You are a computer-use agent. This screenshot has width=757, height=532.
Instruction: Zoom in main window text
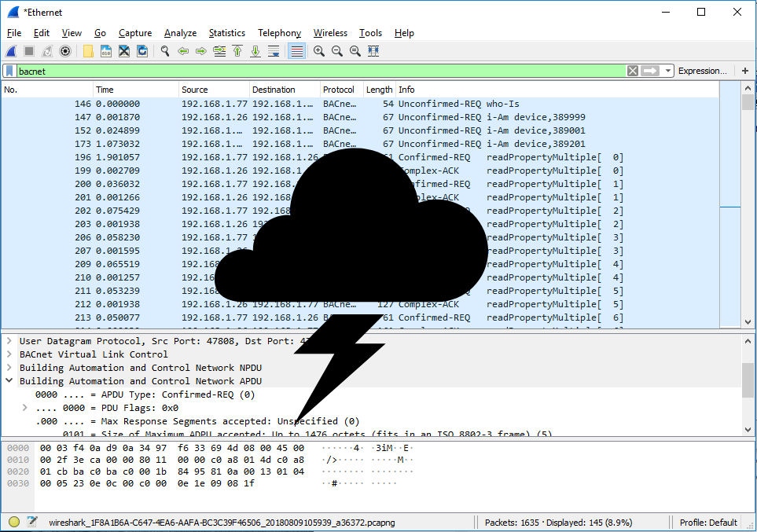[318, 51]
